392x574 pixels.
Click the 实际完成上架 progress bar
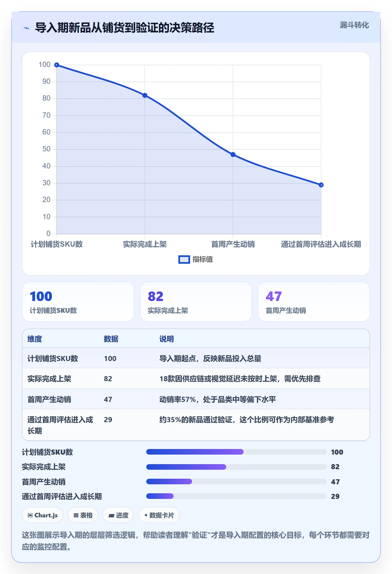coord(236,467)
